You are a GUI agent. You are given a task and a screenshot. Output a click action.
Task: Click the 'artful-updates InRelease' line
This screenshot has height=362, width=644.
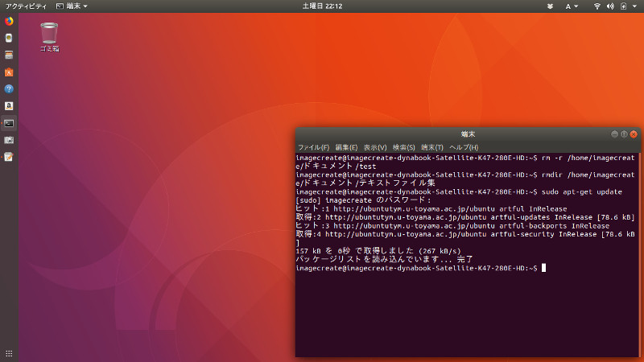(465, 217)
